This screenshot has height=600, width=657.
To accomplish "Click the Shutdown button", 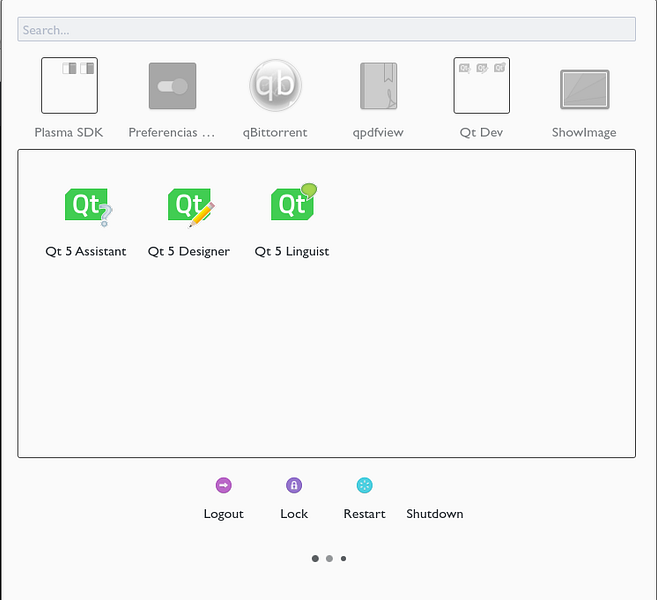I will pos(435,514).
